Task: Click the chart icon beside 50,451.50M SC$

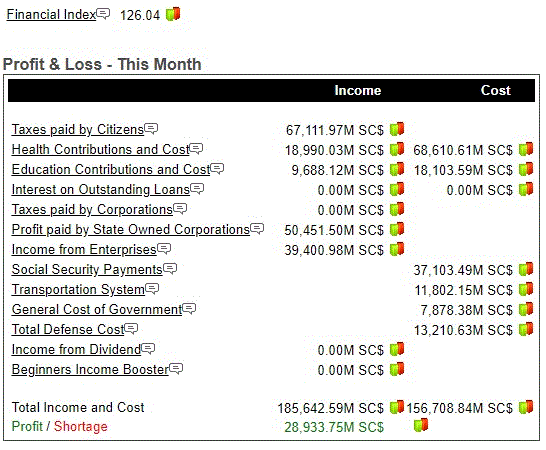Action: point(397,229)
